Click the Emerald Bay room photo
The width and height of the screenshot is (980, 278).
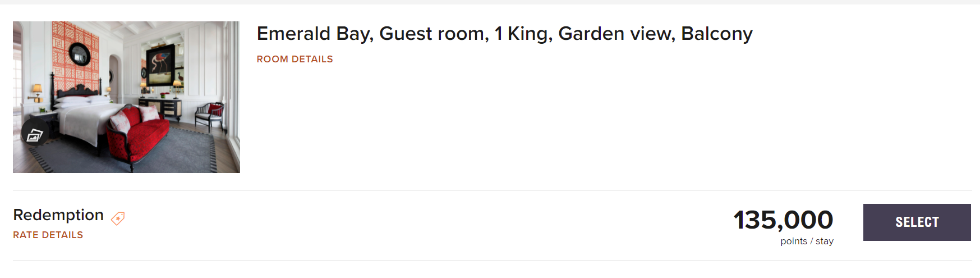pyautogui.click(x=126, y=97)
